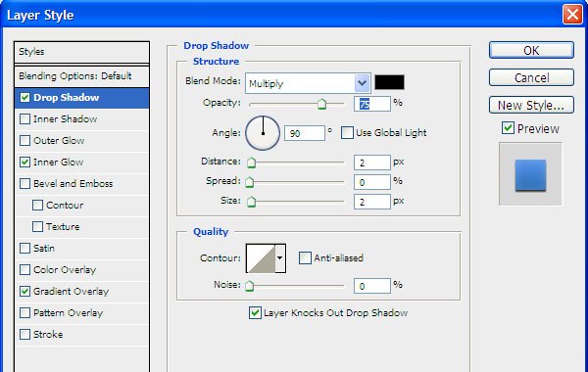Uncheck Layer Knocks Out Drop Shadow

255,313
